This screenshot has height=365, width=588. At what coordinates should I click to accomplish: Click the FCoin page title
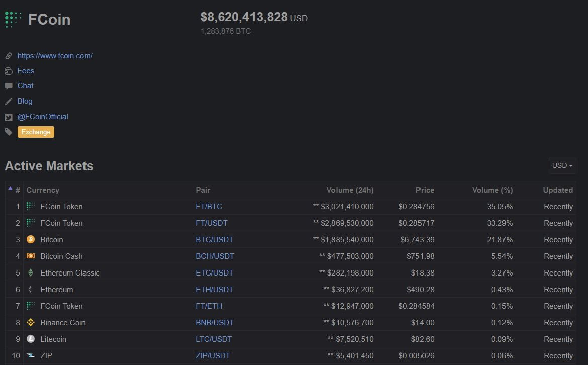tap(49, 20)
